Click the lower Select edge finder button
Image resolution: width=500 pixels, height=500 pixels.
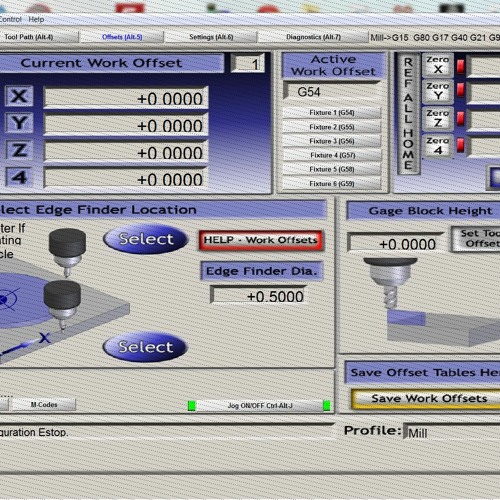146,347
